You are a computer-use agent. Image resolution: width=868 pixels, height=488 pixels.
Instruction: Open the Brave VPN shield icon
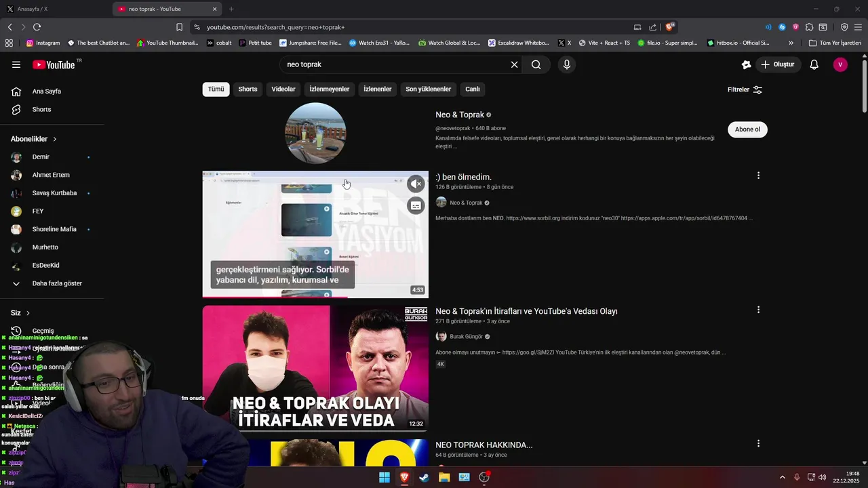(x=844, y=27)
